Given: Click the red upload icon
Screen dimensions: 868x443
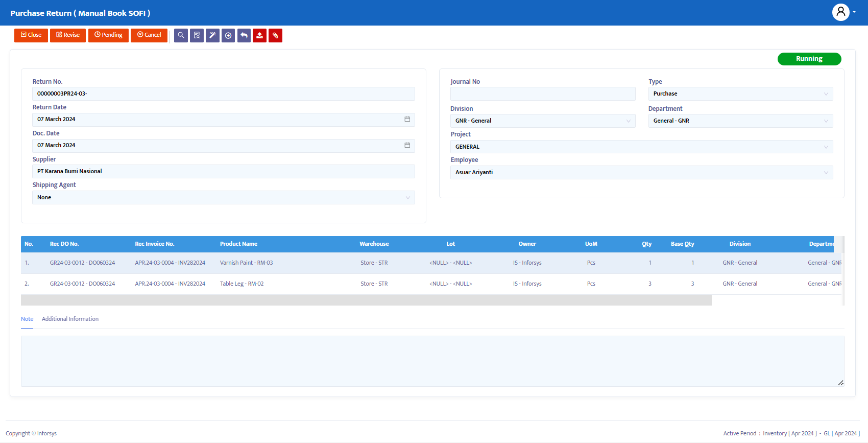Looking at the screenshot, I should pos(260,35).
